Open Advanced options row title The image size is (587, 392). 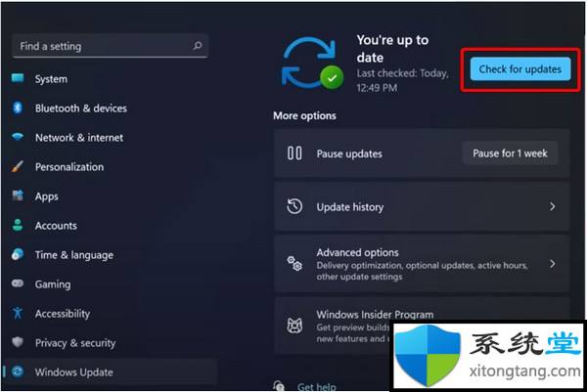pyautogui.click(x=357, y=252)
